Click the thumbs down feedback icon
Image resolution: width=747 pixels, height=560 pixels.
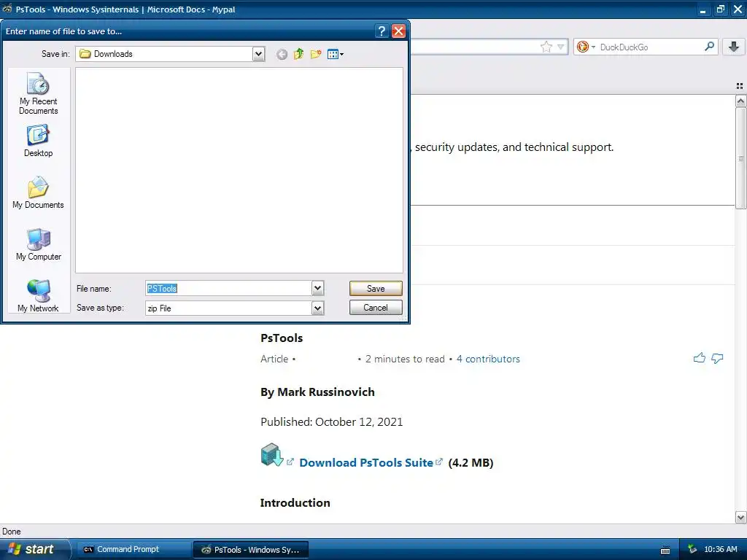(717, 358)
